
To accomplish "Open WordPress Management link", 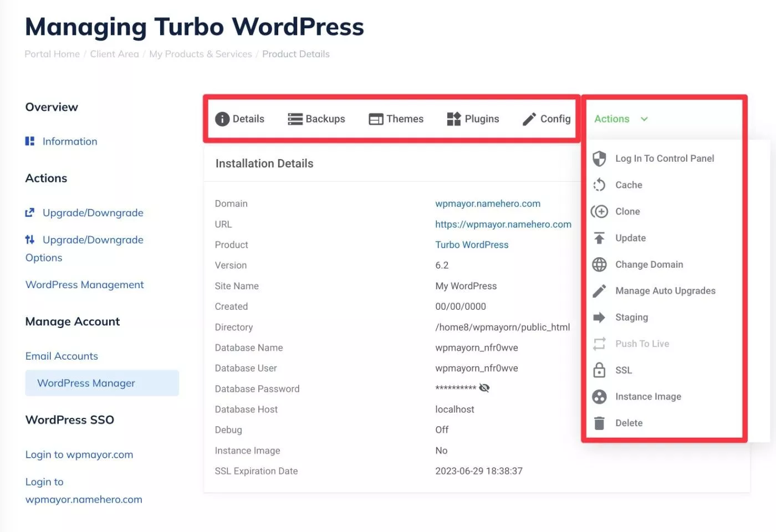I will click(85, 285).
